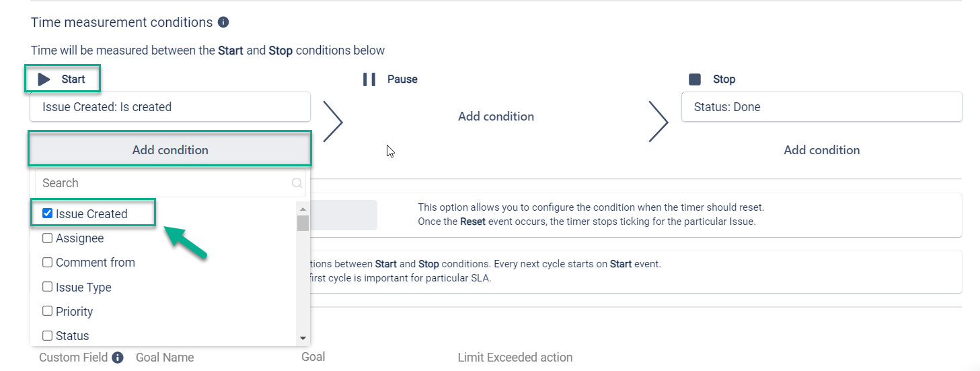The width and height of the screenshot is (980, 371).
Task: Check the Assignee checkbox
Action: 48,238
